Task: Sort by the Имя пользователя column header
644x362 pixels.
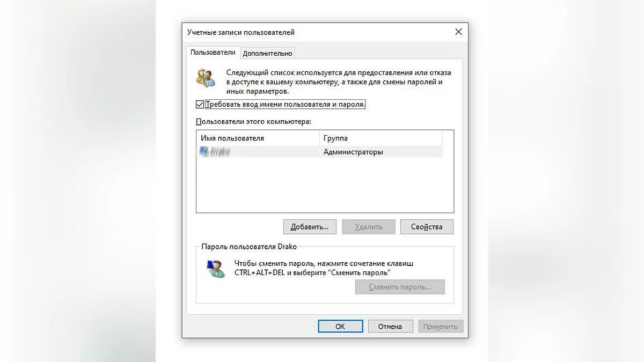Action: click(258, 138)
